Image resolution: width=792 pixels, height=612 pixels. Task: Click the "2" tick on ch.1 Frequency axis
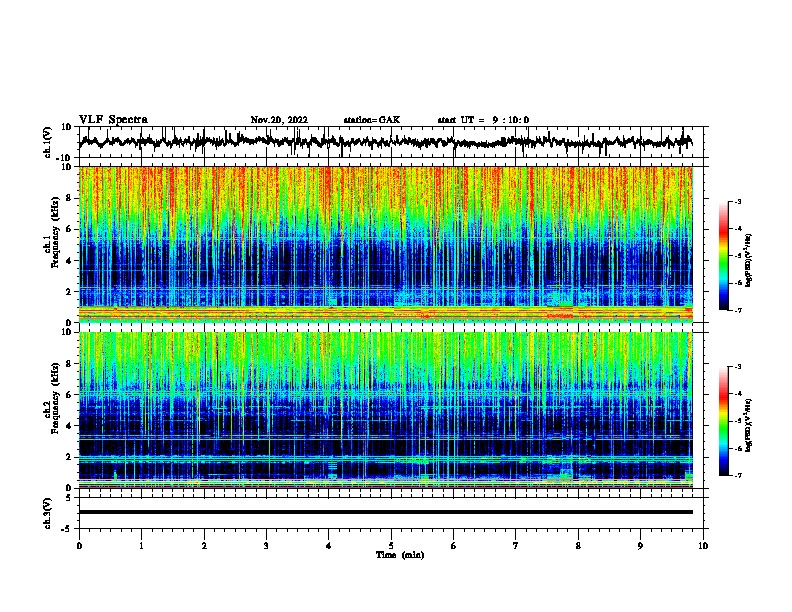tap(69, 292)
